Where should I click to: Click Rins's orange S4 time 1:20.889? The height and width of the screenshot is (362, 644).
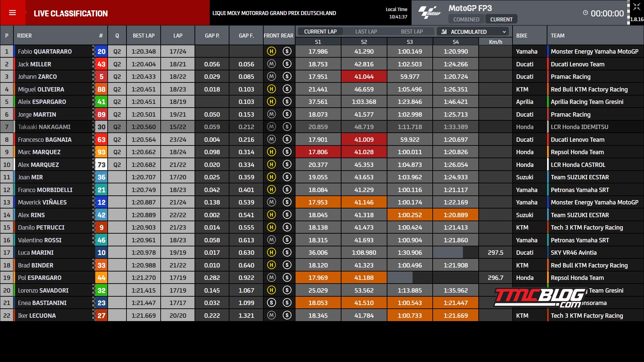point(455,215)
